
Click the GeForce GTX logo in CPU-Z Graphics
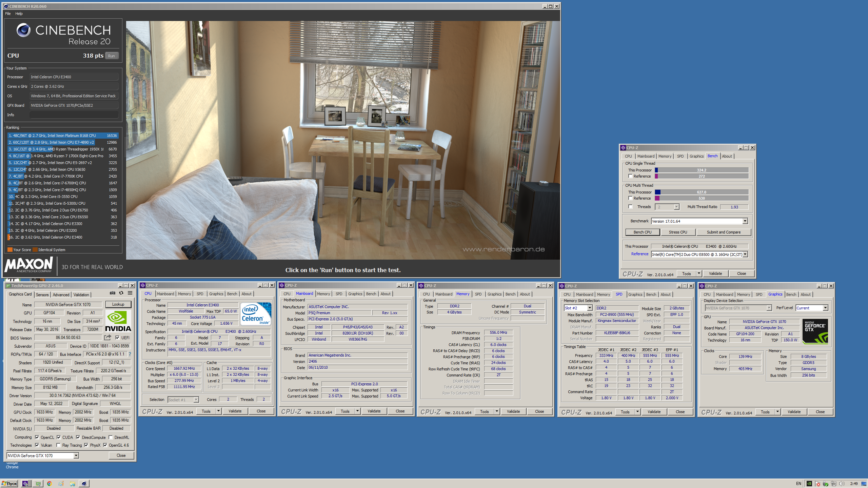point(815,331)
